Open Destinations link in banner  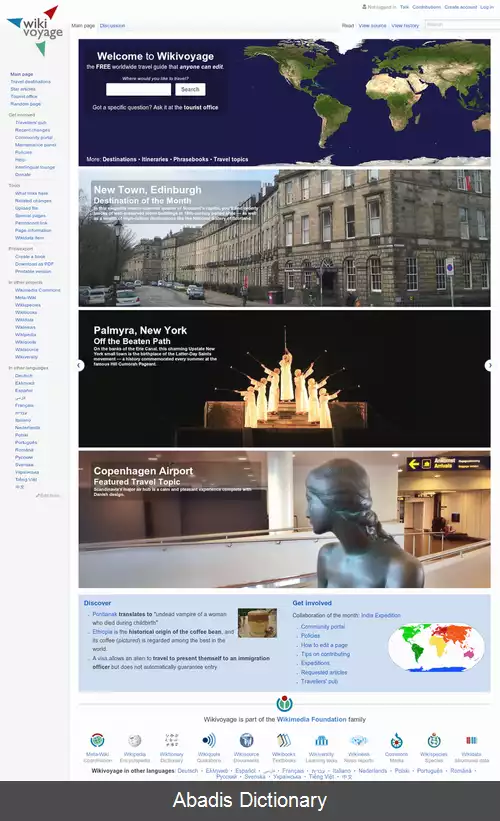coord(119,159)
